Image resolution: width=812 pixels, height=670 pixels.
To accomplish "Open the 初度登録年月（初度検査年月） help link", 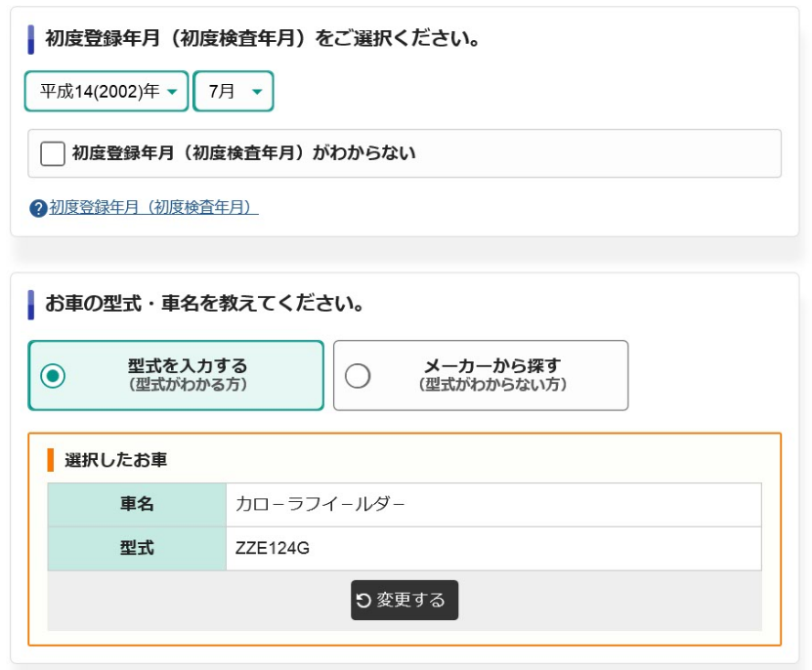I will (153, 208).
